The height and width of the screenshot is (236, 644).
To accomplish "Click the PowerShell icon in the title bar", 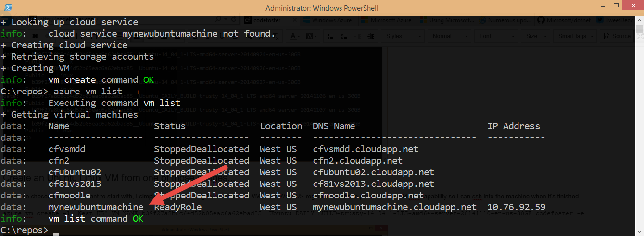I will (x=8, y=8).
